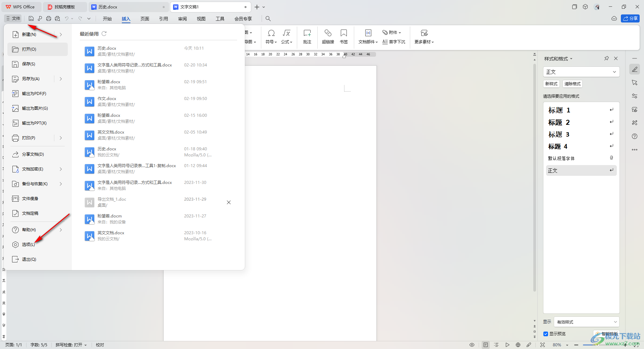
Task: Click the Undo arrow icon
Action: pos(67,19)
